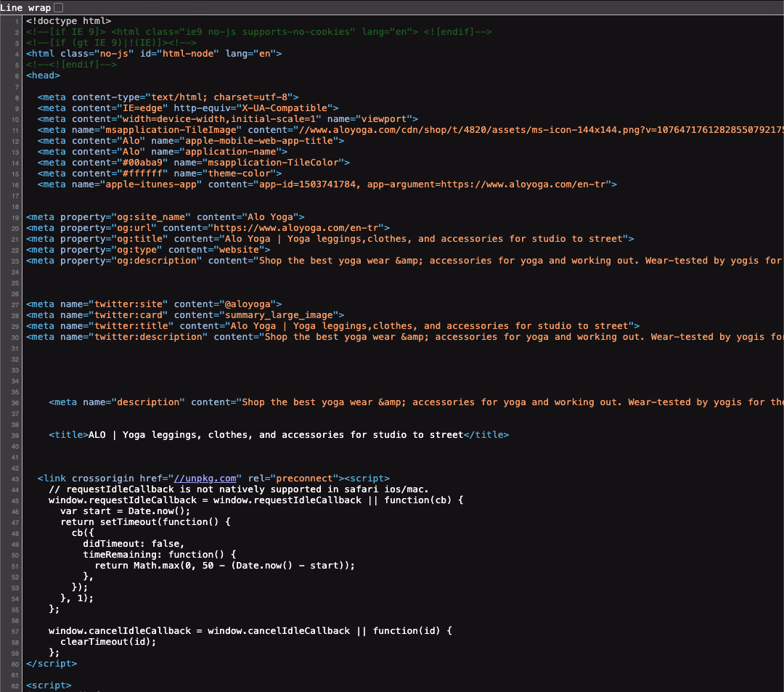Click the description meta tag on line 36
This screenshot has height=692, width=784.
tap(416, 402)
